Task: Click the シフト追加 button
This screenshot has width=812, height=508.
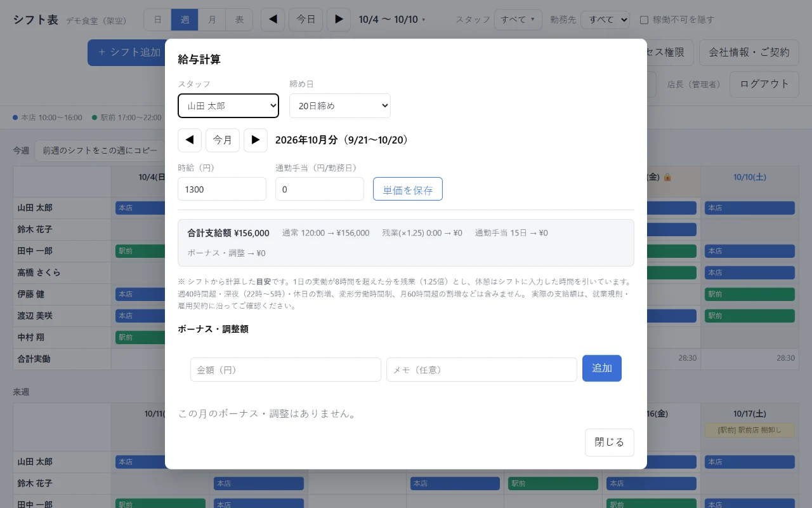Action: (x=129, y=52)
